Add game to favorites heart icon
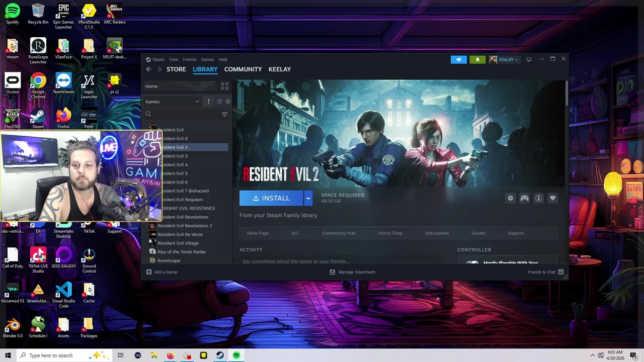 pyautogui.click(x=552, y=198)
